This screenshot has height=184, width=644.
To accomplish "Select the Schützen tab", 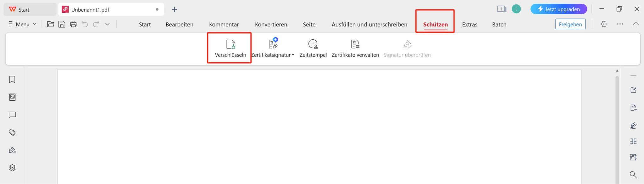I will pos(435,25).
